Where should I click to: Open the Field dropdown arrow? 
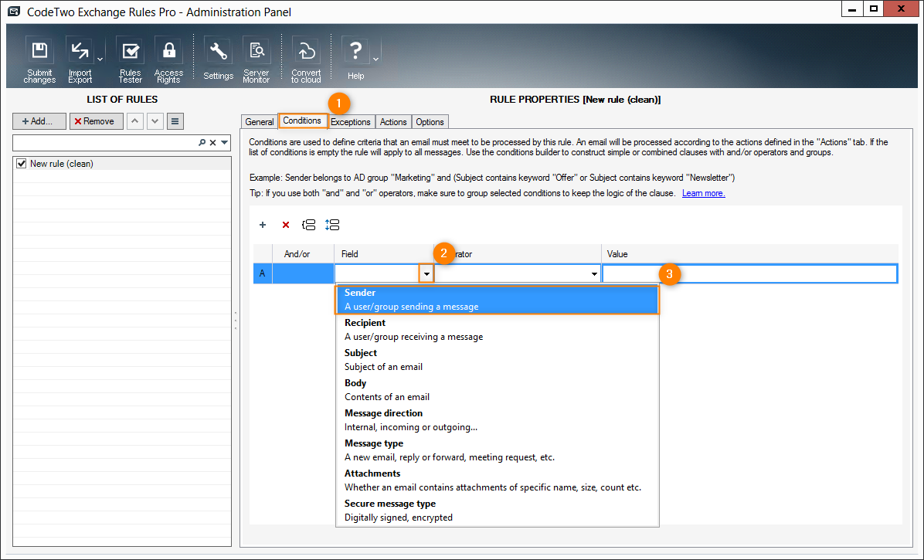coord(426,273)
